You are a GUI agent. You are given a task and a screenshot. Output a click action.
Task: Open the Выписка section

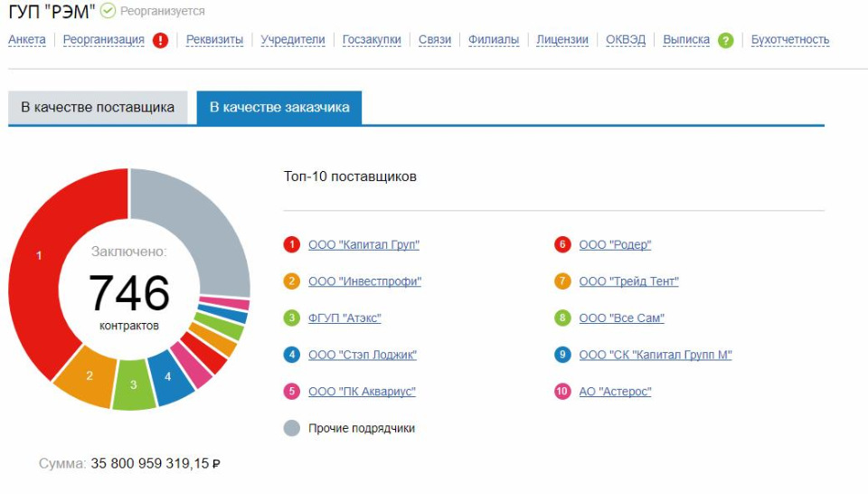point(686,40)
